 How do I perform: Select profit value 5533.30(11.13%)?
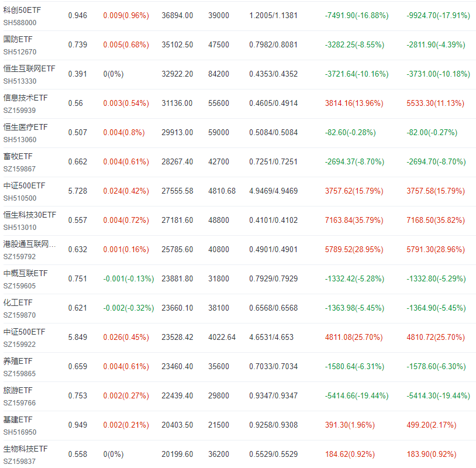[x=435, y=104]
